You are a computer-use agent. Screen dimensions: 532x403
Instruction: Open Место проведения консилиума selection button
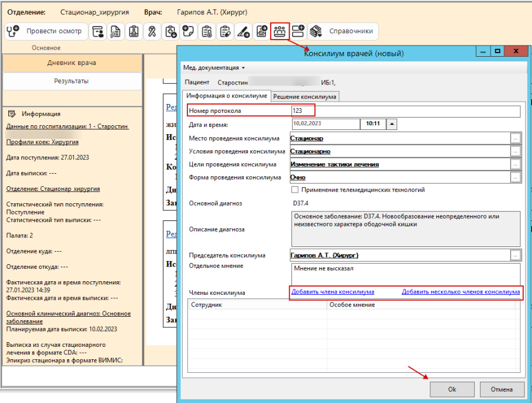(x=515, y=138)
